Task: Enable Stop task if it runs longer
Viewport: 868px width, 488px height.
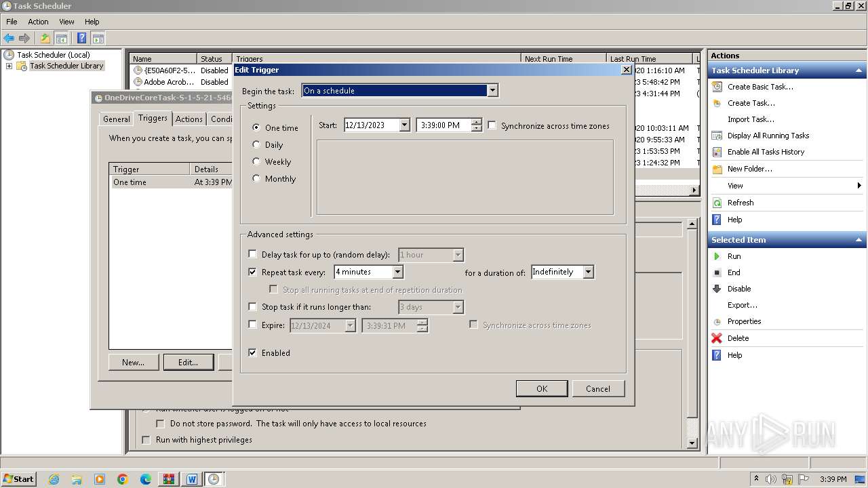Action: (x=253, y=306)
